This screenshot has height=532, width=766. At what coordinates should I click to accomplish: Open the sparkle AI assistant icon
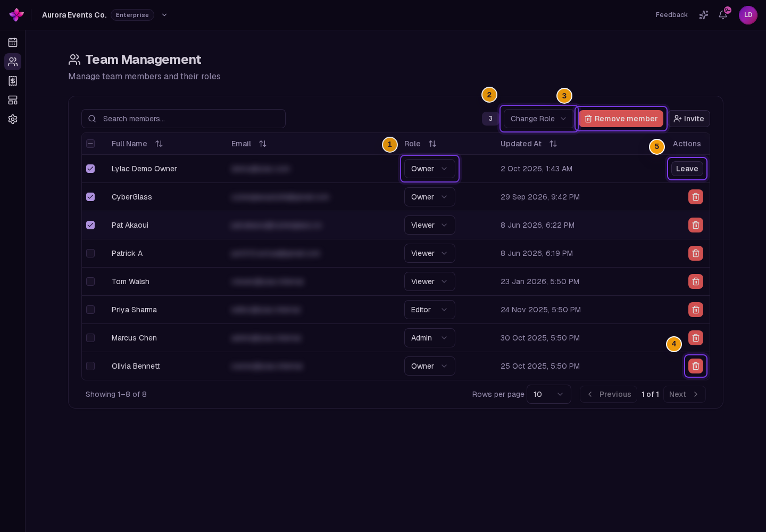(x=704, y=15)
